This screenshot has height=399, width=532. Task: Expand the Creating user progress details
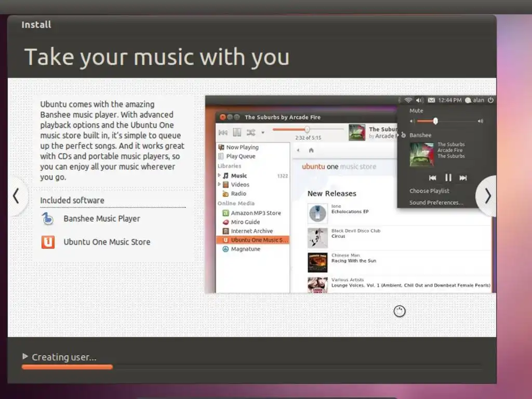coord(25,356)
